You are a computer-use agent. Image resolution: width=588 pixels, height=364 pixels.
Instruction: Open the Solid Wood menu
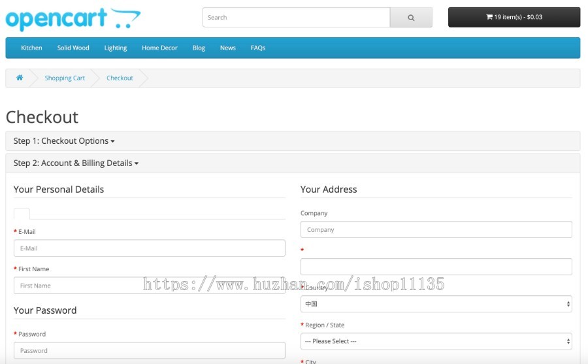73,48
